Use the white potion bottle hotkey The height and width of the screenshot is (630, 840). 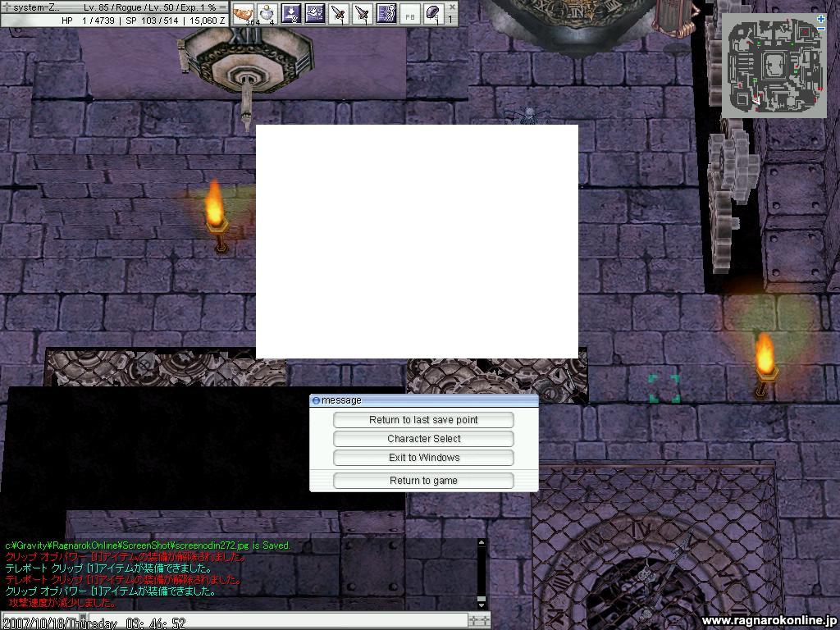click(267, 13)
